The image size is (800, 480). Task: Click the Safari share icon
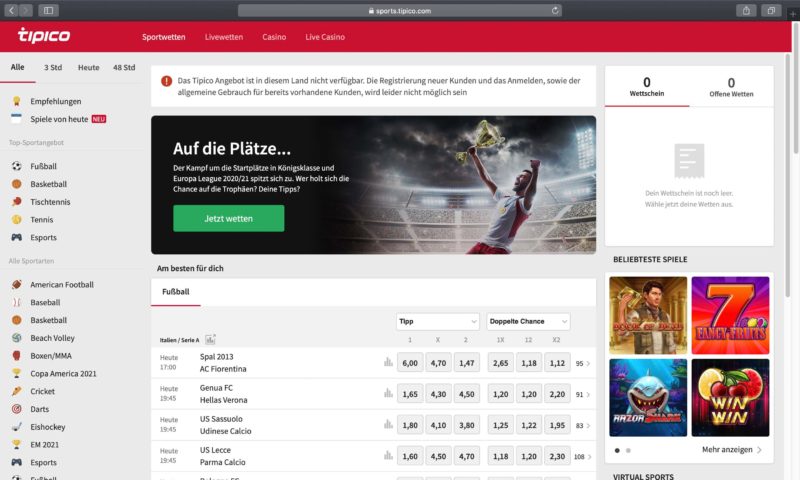(x=746, y=10)
